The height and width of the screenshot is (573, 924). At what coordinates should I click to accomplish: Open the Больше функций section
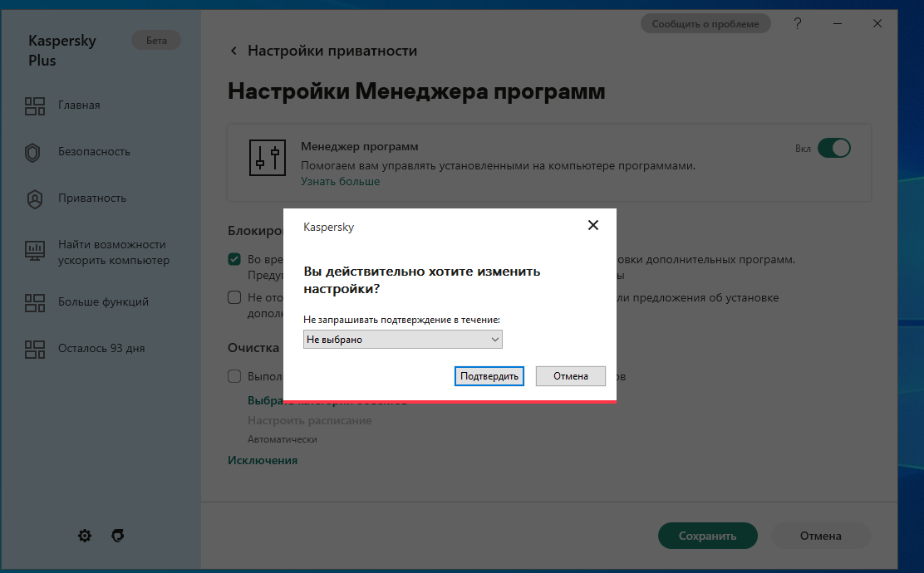point(103,302)
